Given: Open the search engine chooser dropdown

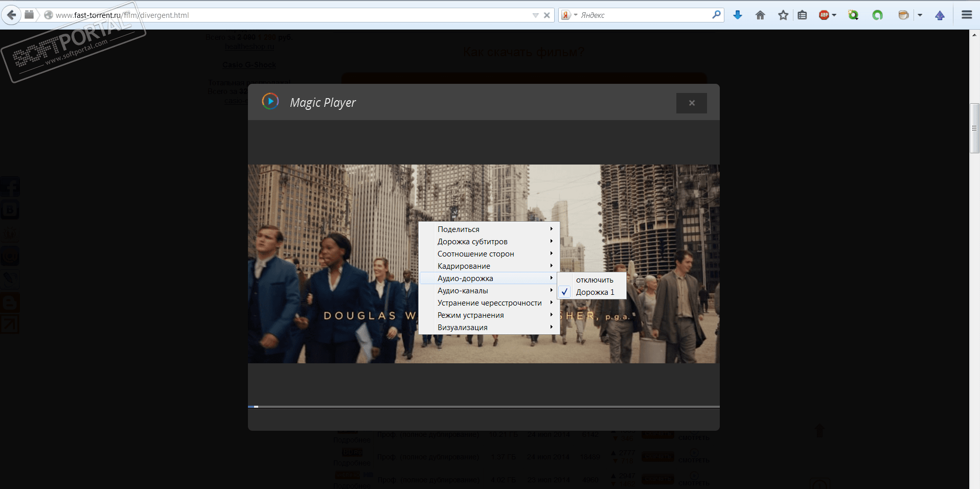Looking at the screenshot, I should click(x=576, y=15).
